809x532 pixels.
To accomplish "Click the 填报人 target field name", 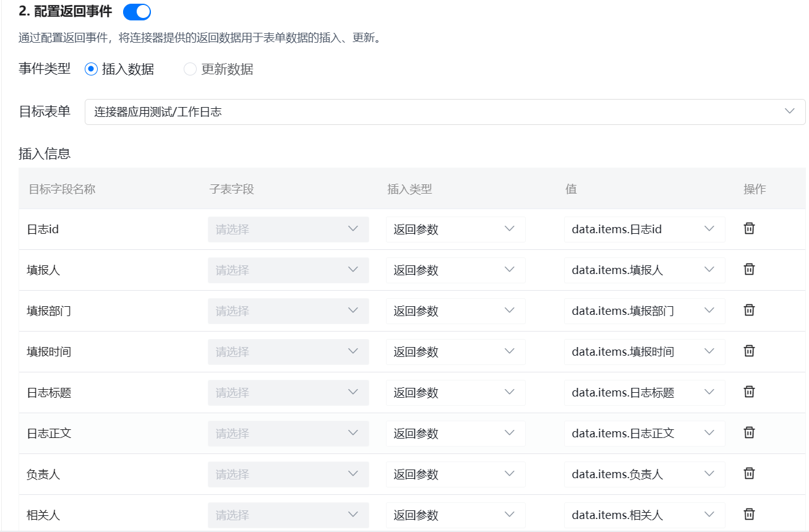I will [43, 270].
